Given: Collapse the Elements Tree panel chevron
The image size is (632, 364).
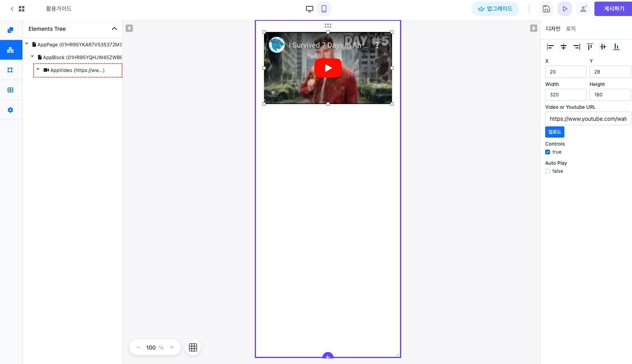Looking at the screenshot, I should 114,29.
